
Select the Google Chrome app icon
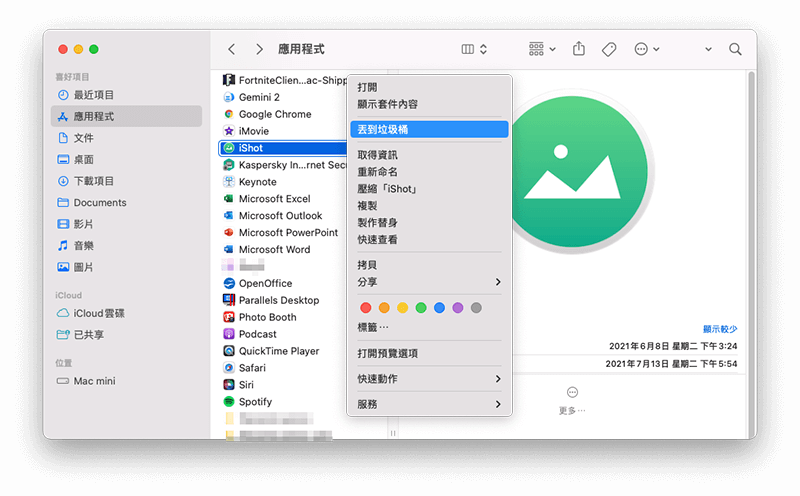coord(229,114)
